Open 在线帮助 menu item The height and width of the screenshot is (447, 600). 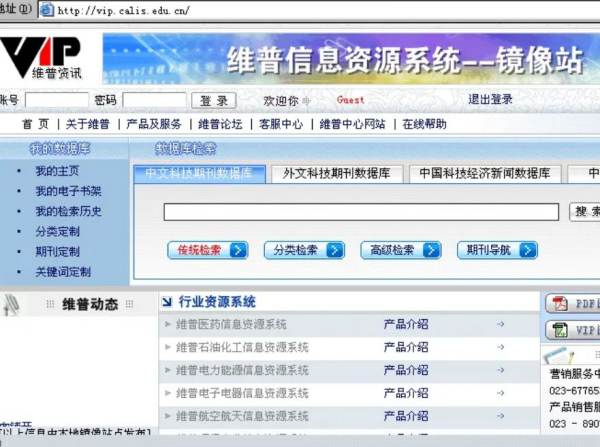coord(424,124)
